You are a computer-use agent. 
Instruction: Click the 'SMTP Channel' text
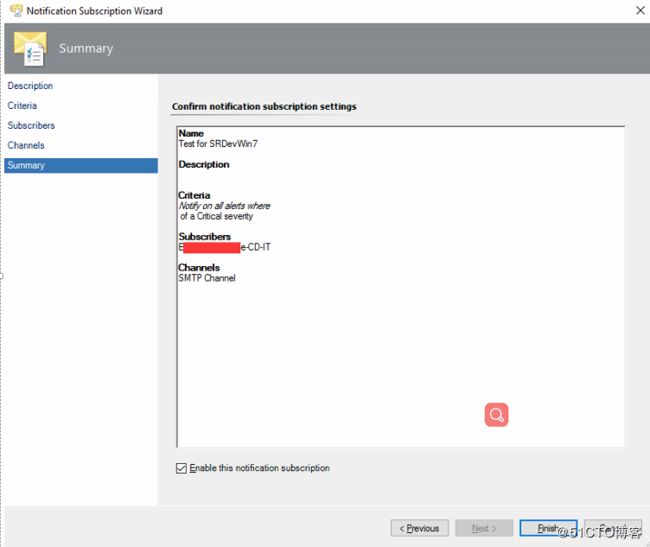point(207,278)
